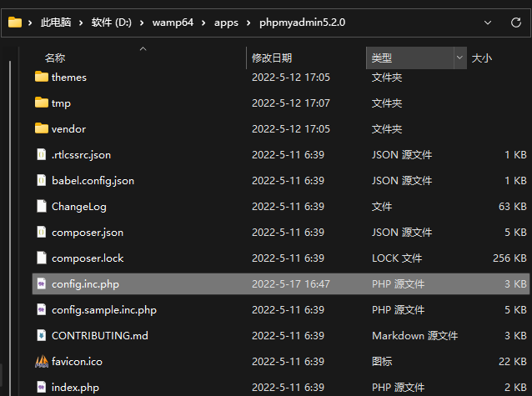Select the ChangeLog file name
Screen dimensions: 532x396
(x=79, y=207)
